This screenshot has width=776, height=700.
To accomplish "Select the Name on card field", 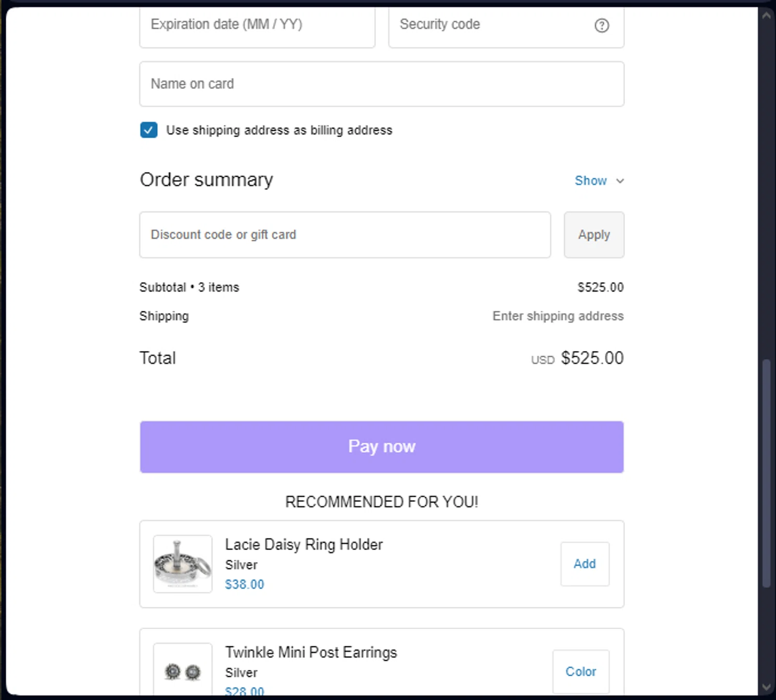I will pos(381,84).
